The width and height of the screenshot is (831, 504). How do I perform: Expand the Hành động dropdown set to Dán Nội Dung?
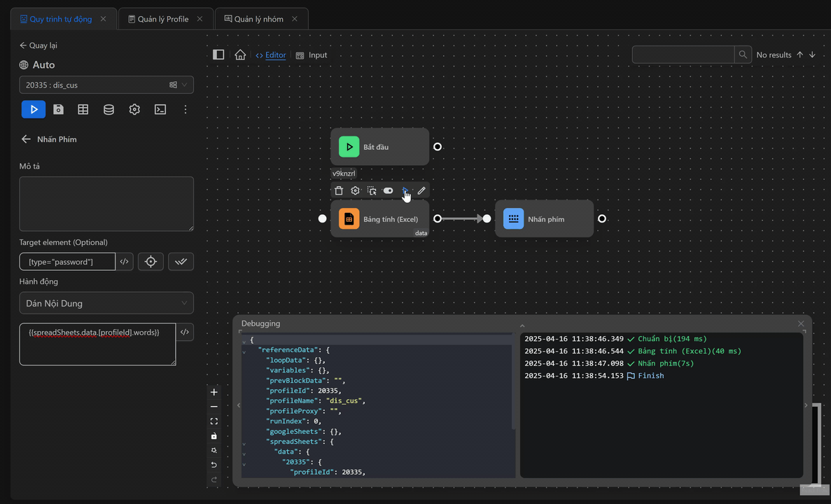point(106,303)
